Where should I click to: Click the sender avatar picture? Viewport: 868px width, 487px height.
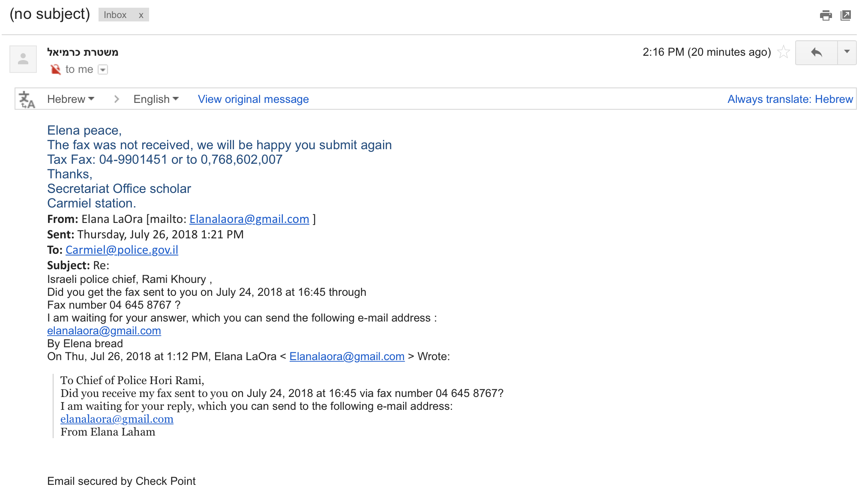[x=23, y=59]
